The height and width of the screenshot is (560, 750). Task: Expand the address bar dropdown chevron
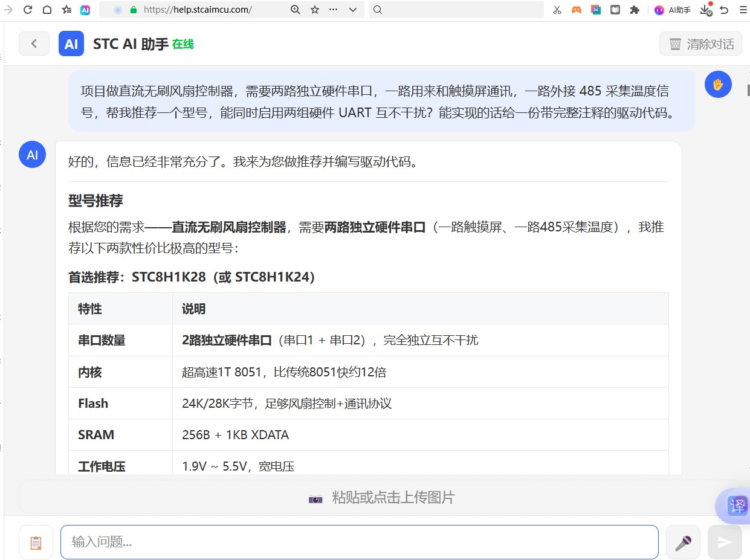pos(353,10)
